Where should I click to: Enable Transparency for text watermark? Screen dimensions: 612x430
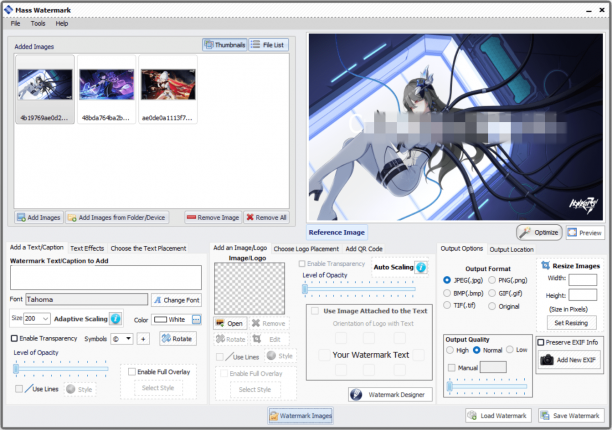(14, 338)
